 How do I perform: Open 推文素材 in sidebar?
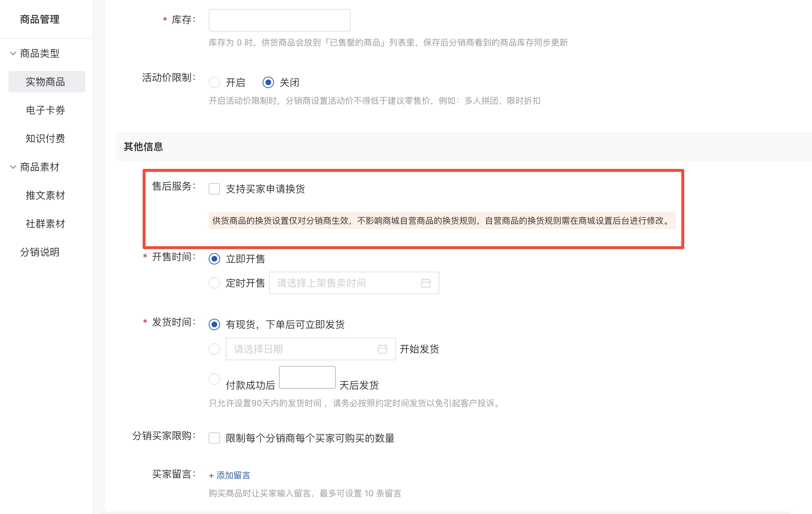[45, 195]
